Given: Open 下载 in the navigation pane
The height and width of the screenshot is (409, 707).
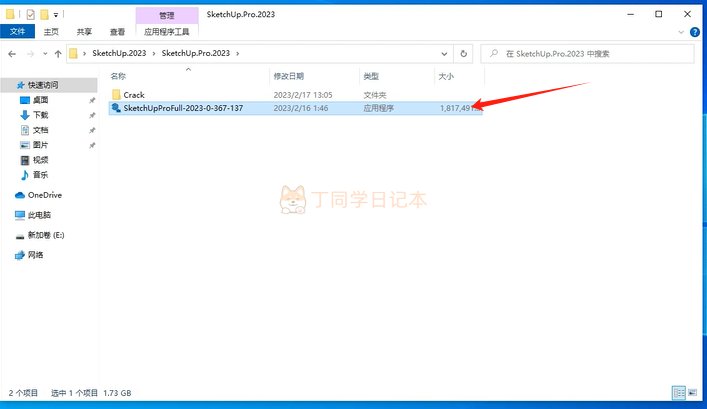Looking at the screenshot, I should tap(40, 115).
